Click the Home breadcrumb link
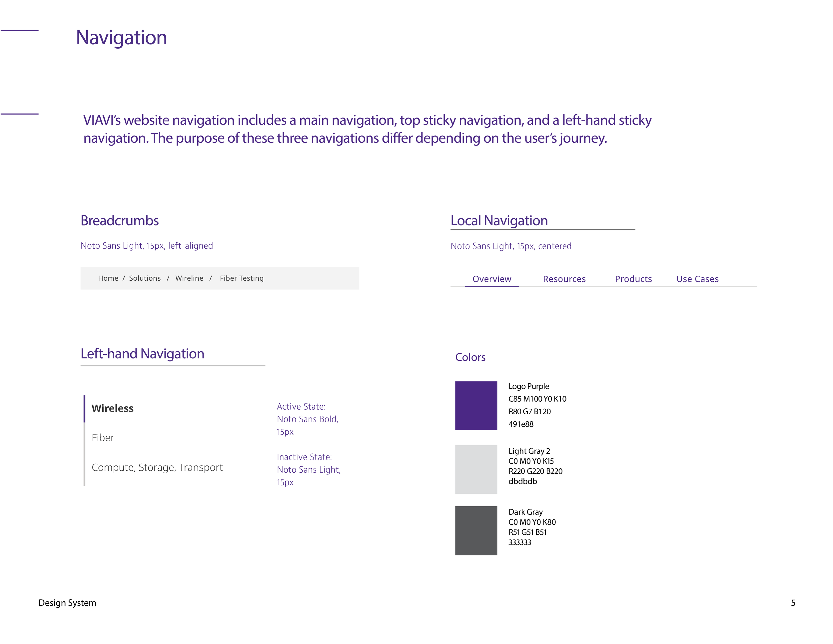 coord(108,278)
